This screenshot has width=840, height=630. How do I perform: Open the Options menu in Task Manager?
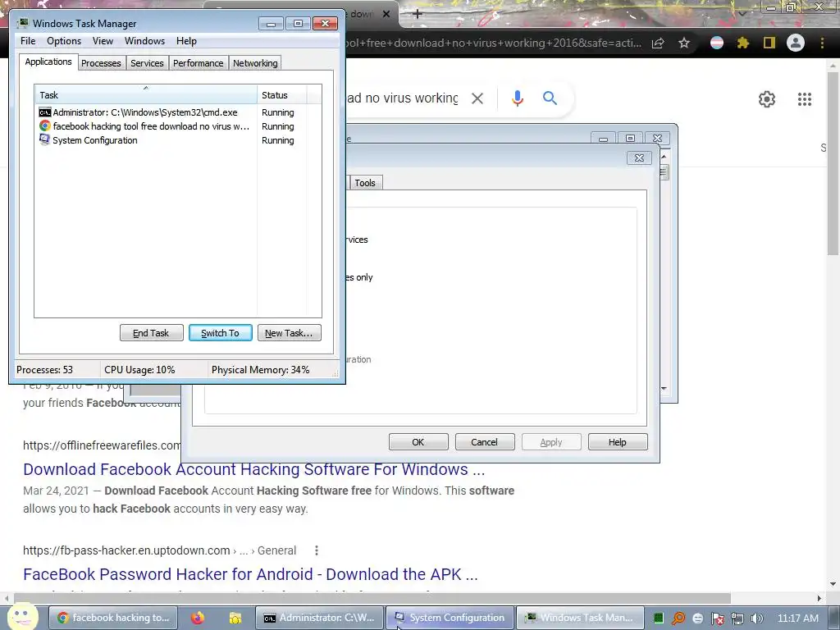(x=64, y=41)
